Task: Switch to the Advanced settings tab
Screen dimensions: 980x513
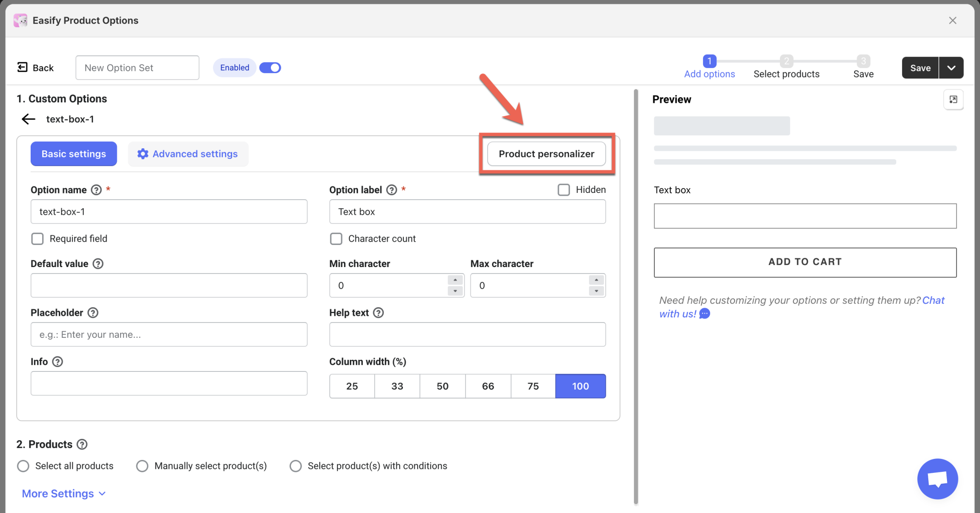Action: click(188, 154)
